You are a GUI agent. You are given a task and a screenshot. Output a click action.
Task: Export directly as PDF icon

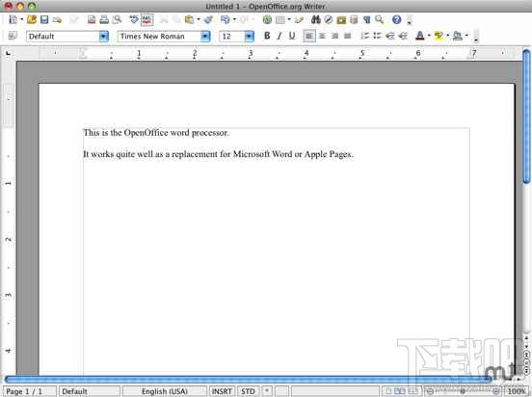92,19
